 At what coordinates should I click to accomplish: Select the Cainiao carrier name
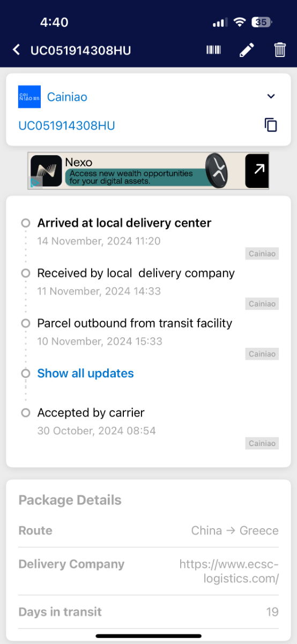point(67,97)
